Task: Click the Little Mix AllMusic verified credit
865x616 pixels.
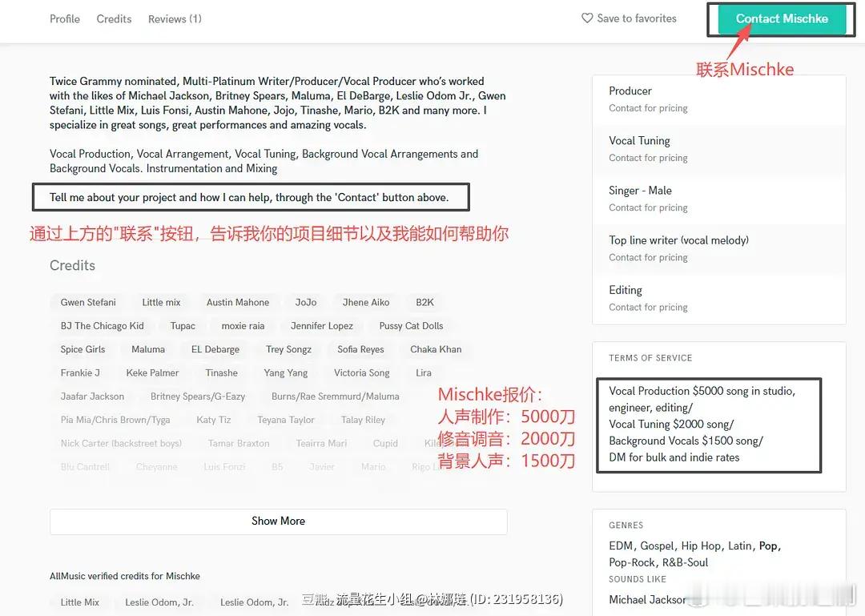Action: click(80, 602)
